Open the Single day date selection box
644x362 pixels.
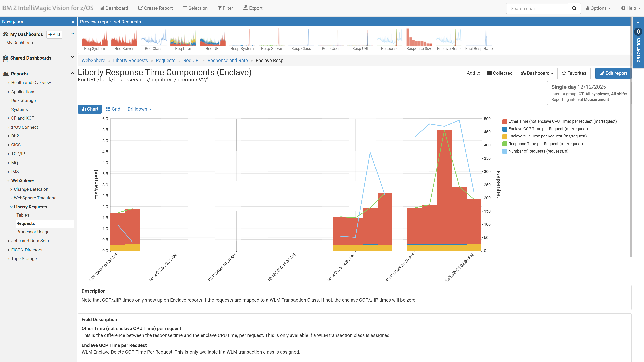tap(589, 93)
